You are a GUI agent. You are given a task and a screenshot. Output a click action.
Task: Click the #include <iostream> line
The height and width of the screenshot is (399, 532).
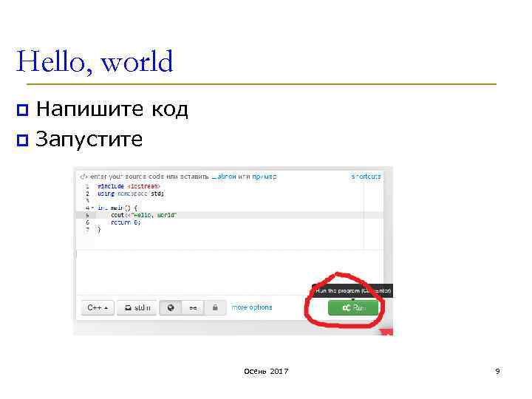(x=129, y=186)
